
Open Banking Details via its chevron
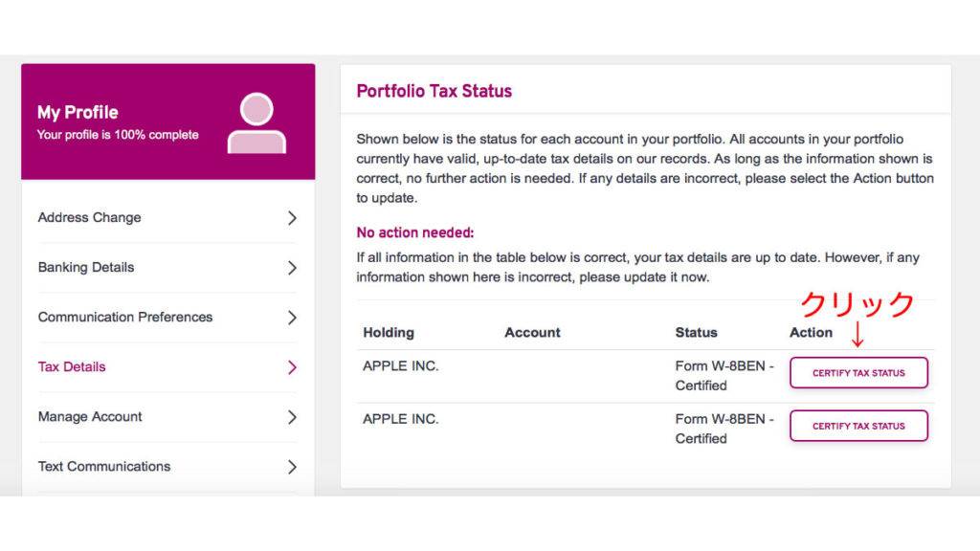coord(292,268)
